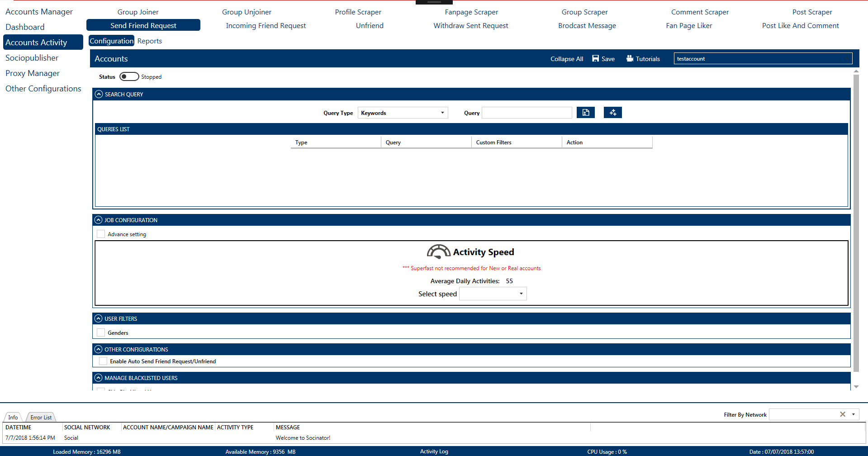This screenshot has width=868, height=456.
Task: Collapse the Job Configuration section chevron
Action: coord(99,220)
